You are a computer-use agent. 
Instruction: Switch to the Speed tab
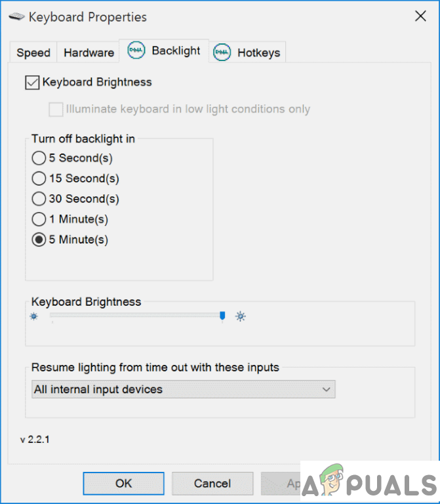click(x=33, y=53)
